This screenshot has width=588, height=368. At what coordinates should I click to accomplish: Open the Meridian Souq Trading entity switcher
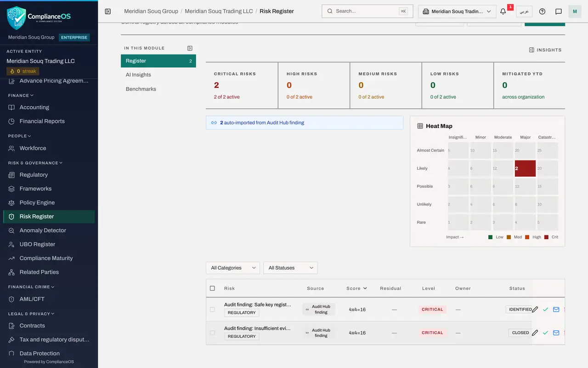(x=457, y=11)
